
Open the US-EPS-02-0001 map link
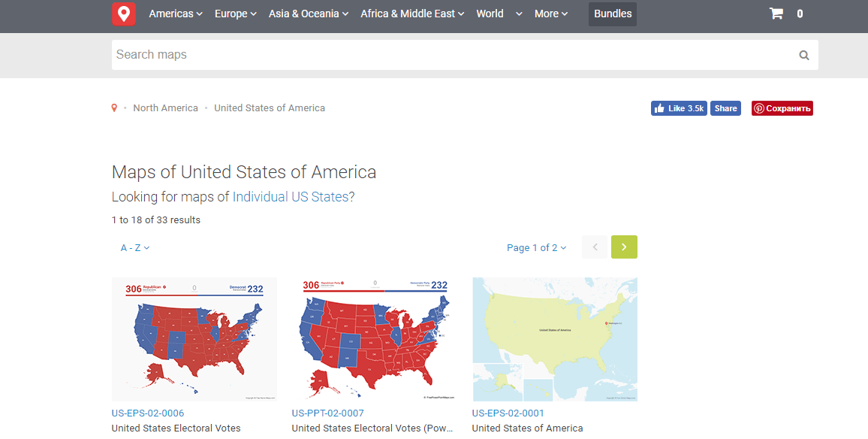pos(508,413)
